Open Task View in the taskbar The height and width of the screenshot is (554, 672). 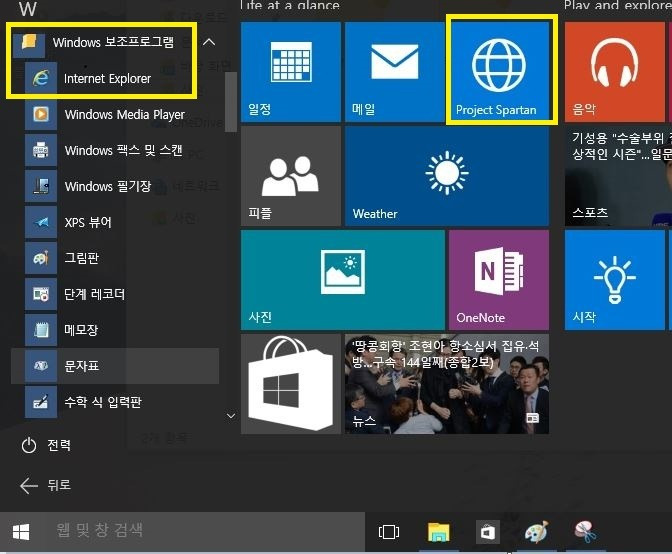click(x=389, y=532)
